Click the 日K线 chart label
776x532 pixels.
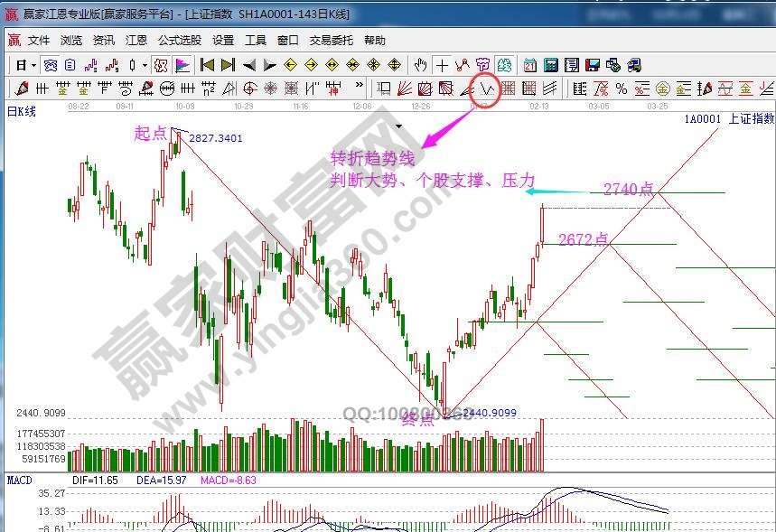point(22,111)
